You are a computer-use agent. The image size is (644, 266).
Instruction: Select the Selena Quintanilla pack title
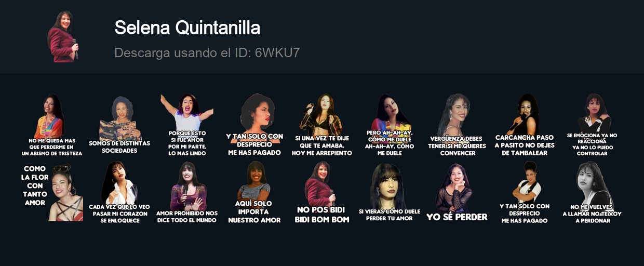click(187, 28)
